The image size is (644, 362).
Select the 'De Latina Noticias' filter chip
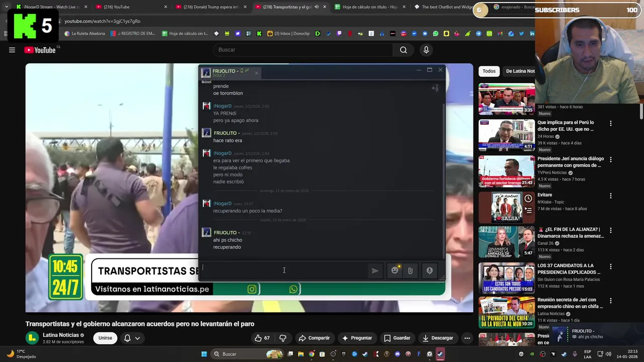coord(520,71)
